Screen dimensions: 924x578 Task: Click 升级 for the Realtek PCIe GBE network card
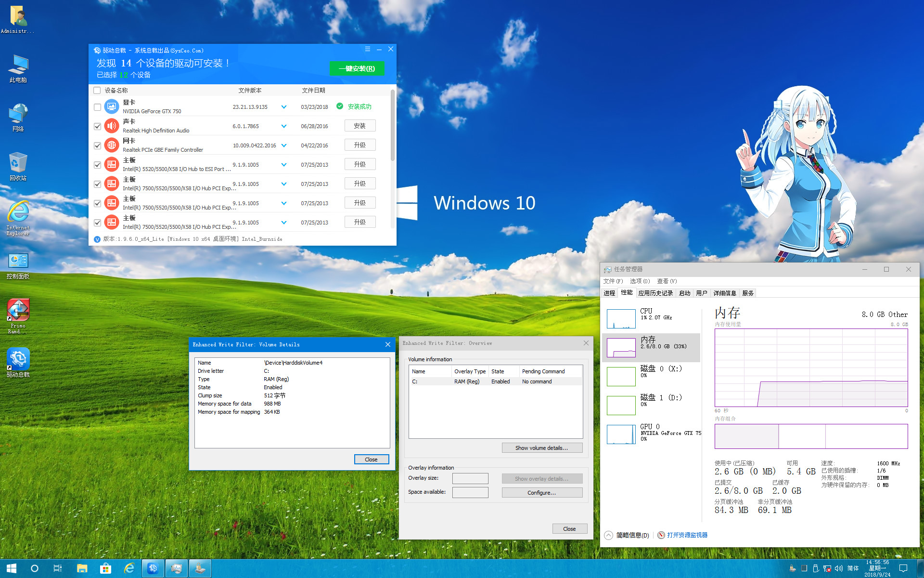(x=360, y=145)
